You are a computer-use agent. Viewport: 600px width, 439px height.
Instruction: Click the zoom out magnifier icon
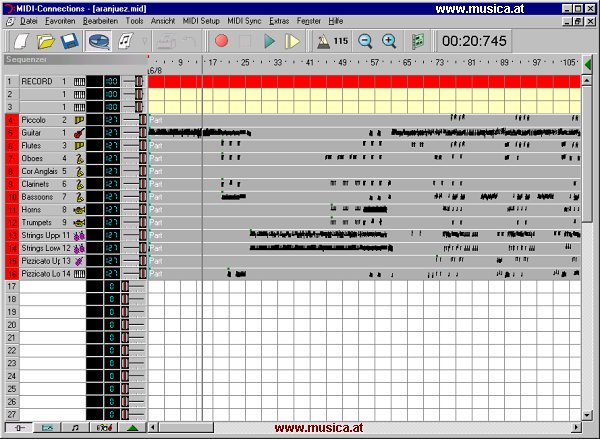click(x=365, y=41)
